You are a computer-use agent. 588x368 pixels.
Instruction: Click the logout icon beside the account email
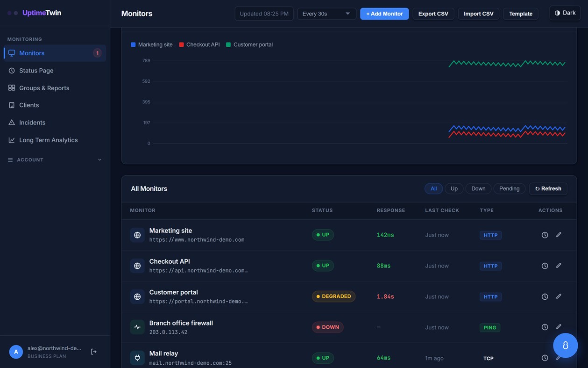[93, 352]
